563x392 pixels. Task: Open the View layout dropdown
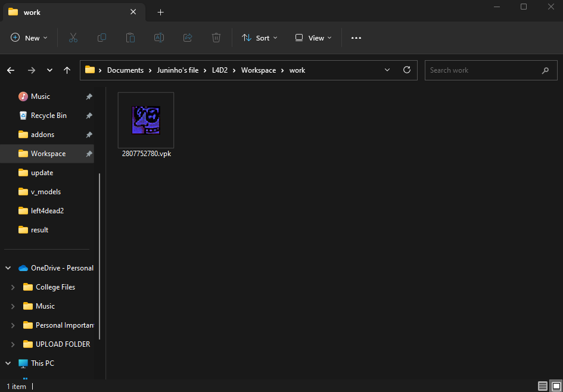313,38
